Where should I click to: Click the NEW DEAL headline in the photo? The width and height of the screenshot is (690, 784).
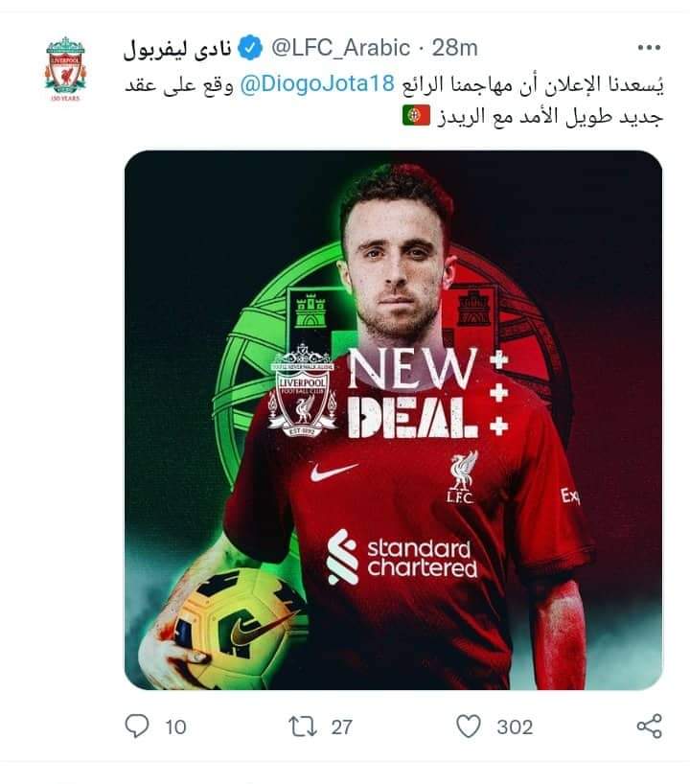(412, 394)
